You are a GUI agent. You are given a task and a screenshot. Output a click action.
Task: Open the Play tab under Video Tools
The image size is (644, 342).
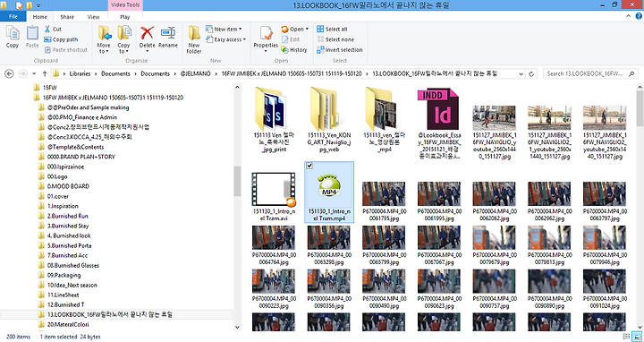(125, 17)
